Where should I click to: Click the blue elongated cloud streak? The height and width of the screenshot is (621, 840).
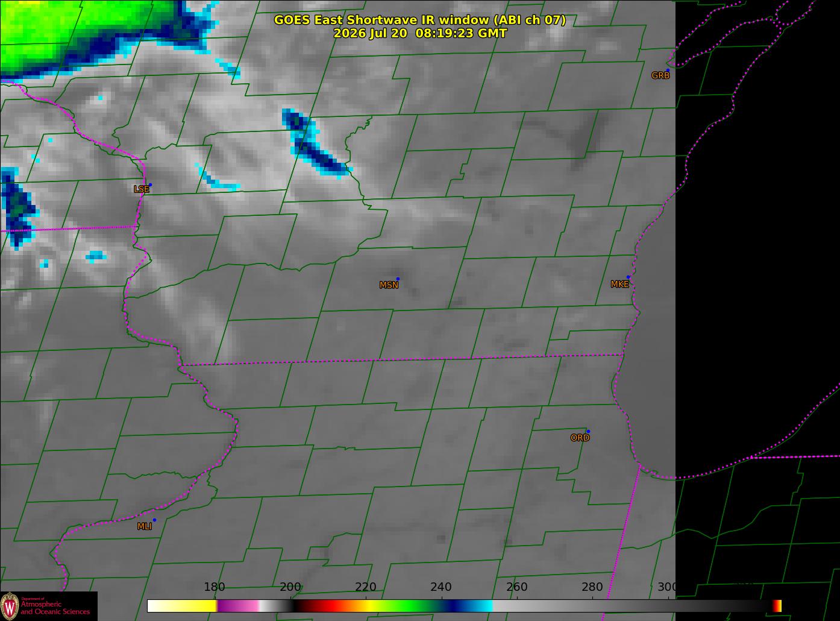point(313,143)
